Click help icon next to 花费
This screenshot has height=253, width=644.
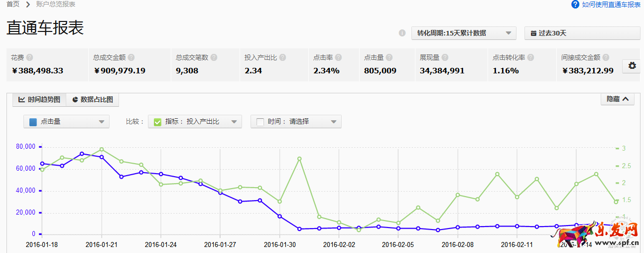[30, 57]
